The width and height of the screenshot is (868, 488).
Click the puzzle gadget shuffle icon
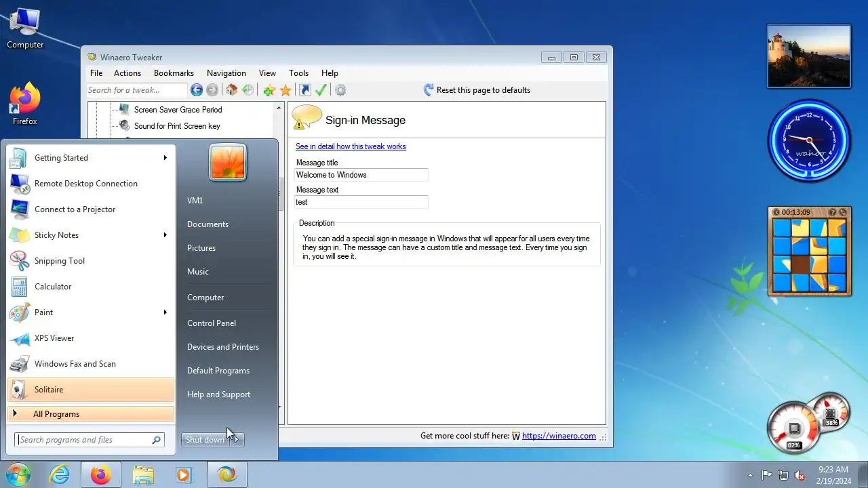point(844,212)
